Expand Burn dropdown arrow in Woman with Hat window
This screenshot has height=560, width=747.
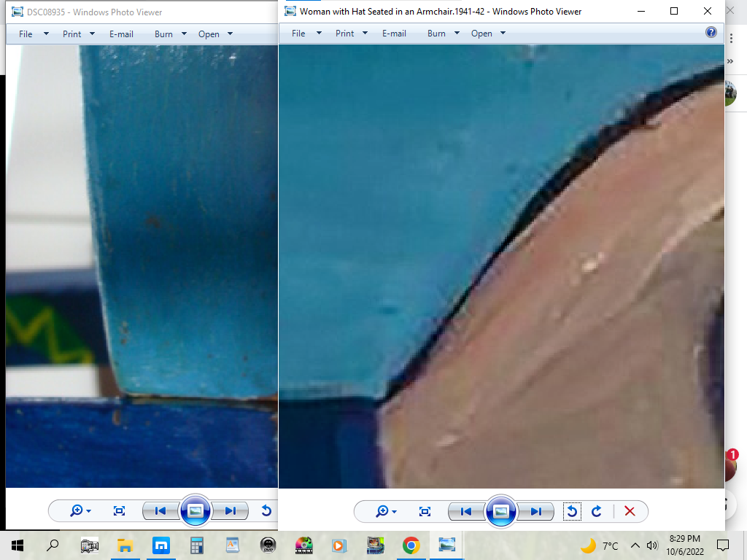click(x=457, y=34)
